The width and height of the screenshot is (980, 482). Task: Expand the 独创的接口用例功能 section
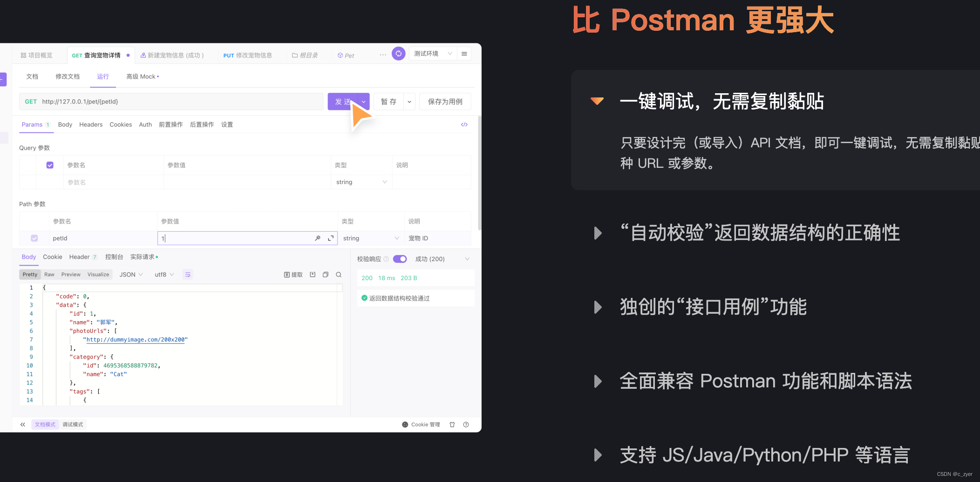pos(598,307)
